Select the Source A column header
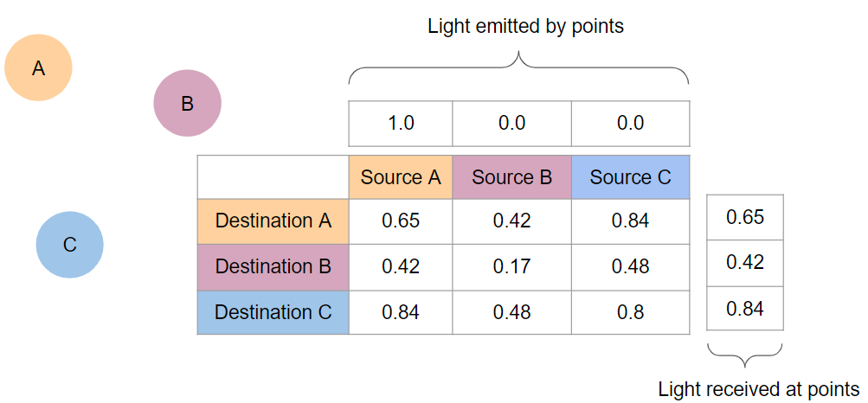This screenshot has width=868, height=403. (401, 177)
